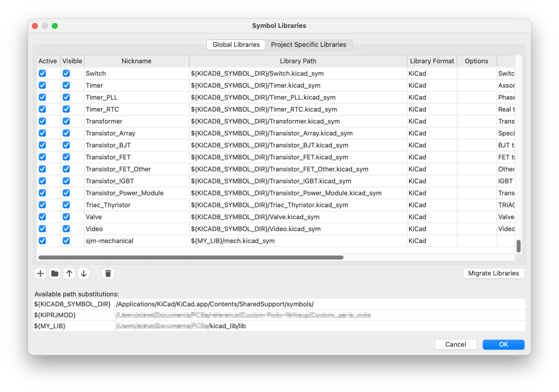Toggle Visible checkbox for Timer_RTC library
559x392 pixels.
(x=66, y=109)
